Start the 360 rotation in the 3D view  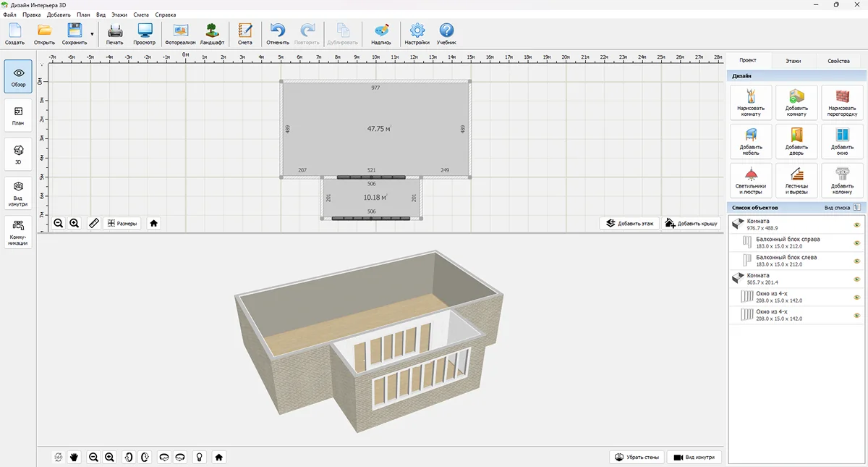coord(58,457)
